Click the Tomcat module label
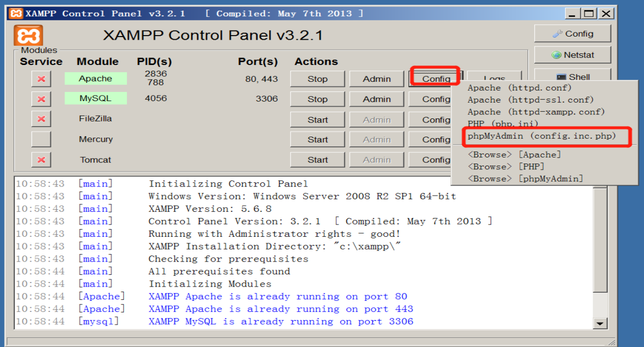 click(x=95, y=160)
